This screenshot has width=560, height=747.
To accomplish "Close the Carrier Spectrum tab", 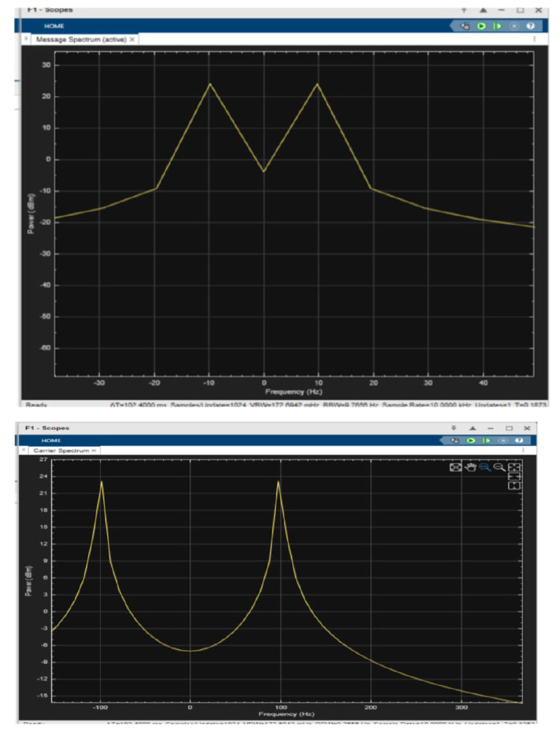I will [94, 450].
